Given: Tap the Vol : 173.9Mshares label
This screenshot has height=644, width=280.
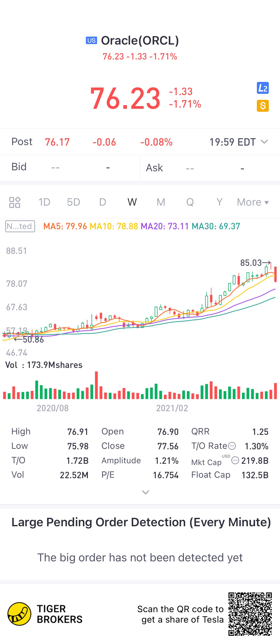Looking at the screenshot, I should click(44, 365).
